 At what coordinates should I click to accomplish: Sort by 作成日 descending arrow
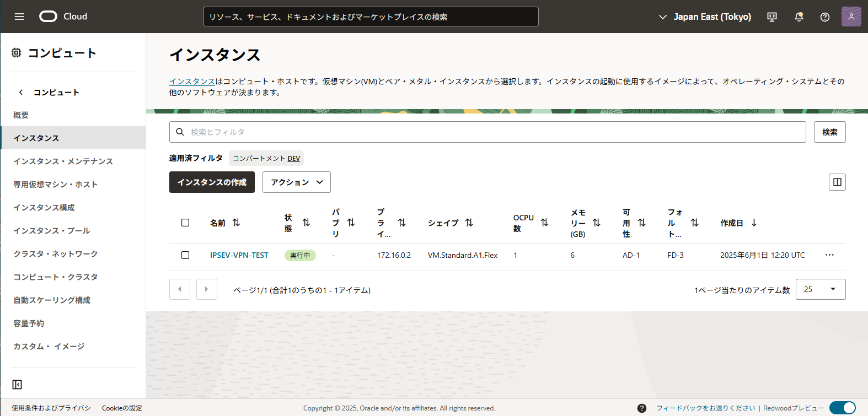click(x=754, y=223)
